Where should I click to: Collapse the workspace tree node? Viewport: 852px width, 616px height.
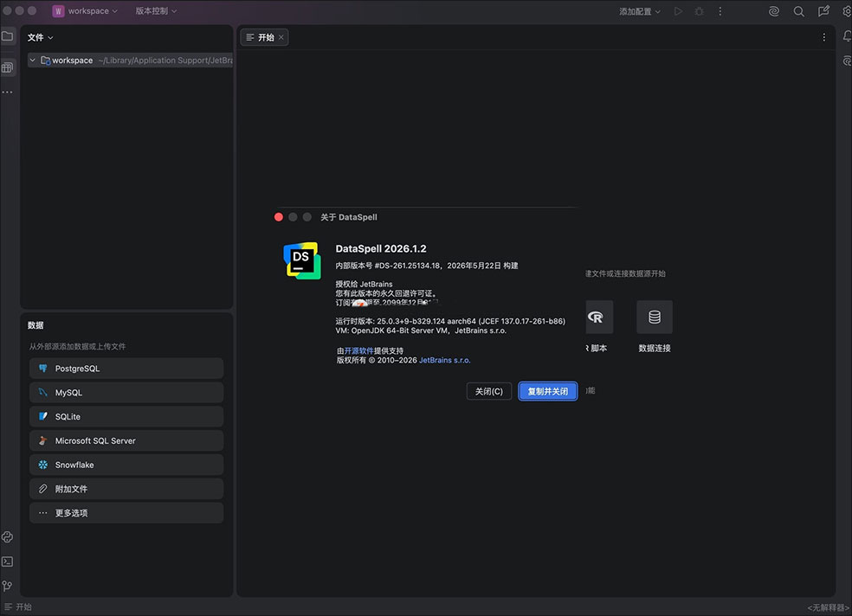(x=33, y=61)
